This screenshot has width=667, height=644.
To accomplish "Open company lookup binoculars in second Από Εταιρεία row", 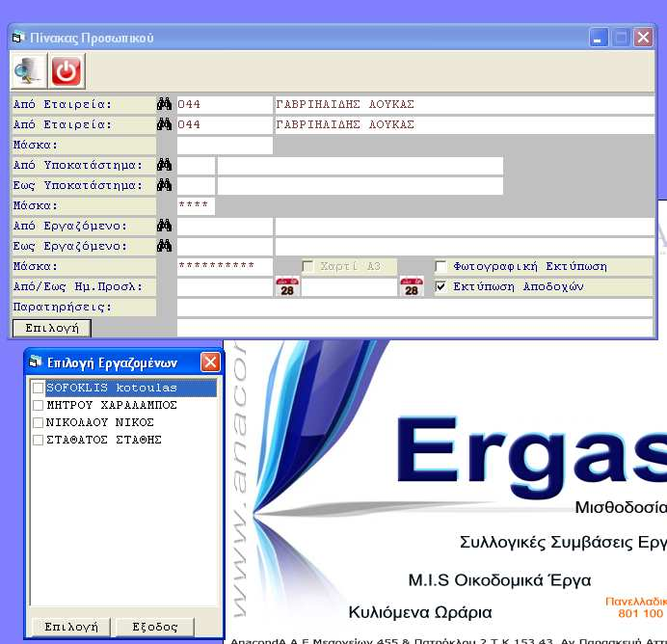I will click(x=164, y=124).
